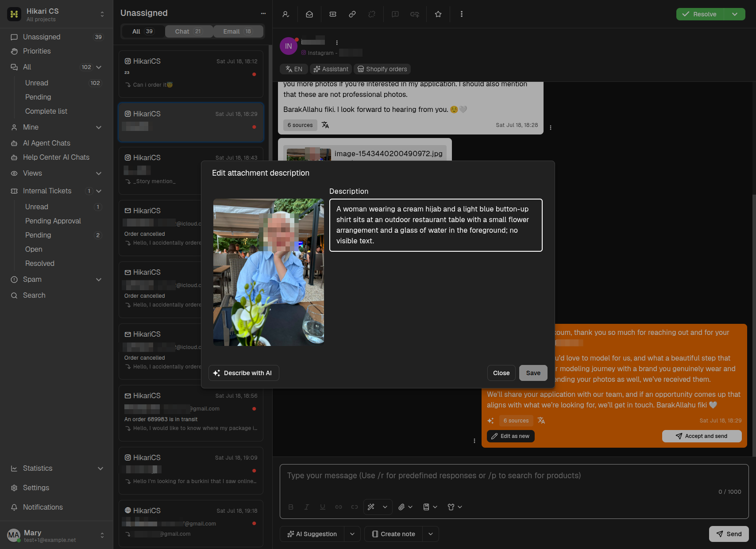Click Accept and send
756x549 pixels.
(x=702, y=436)
